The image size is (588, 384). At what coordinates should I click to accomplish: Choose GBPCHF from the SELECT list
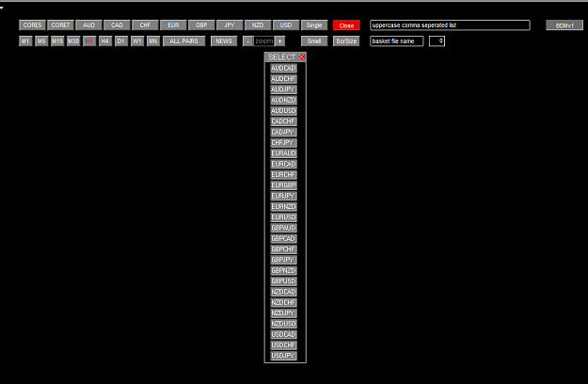pos(283,249)
